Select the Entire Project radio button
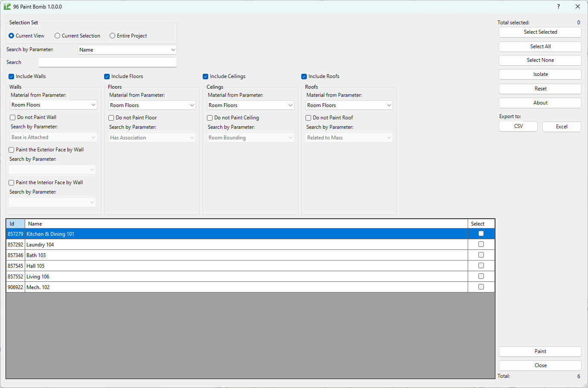 pyautogui.click(x=112, y=35)
